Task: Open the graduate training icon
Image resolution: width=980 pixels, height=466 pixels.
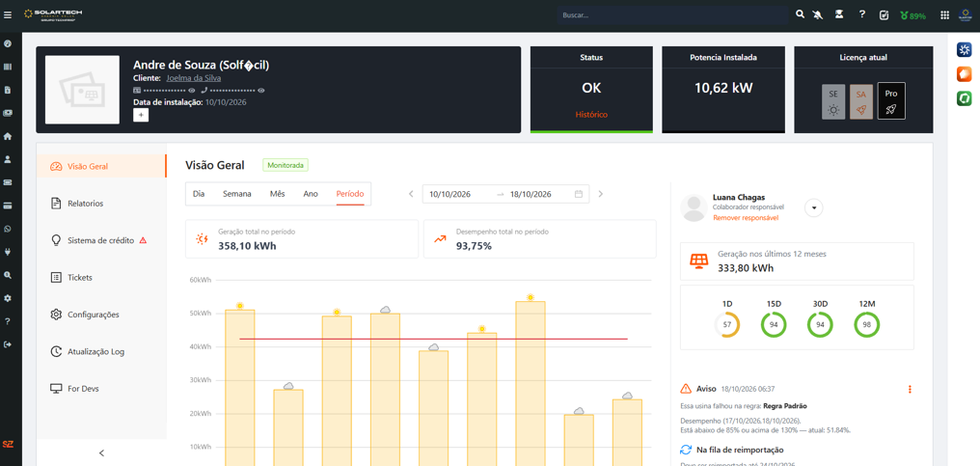Action: pos(839,14)
